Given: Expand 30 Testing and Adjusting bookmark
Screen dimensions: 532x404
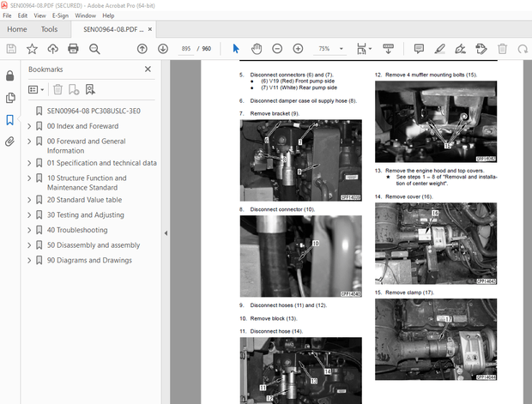Looking at the screenshot, I should click(x=29, y=215).
